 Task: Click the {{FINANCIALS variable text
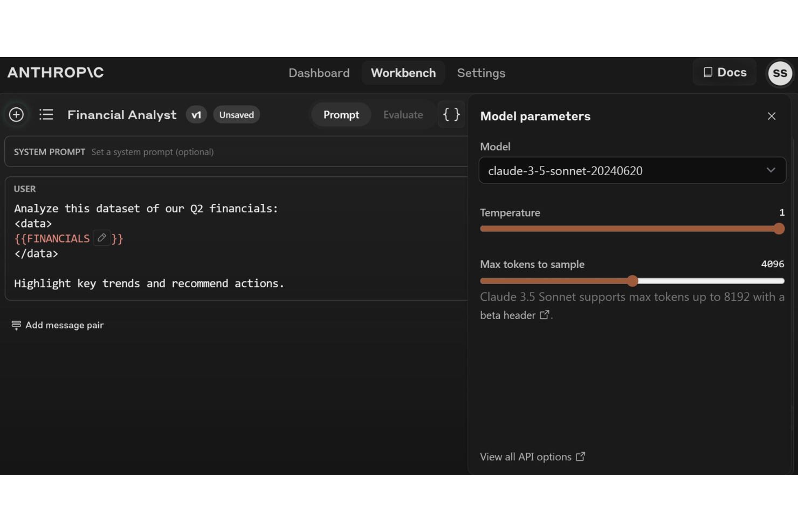pos(52,238)
